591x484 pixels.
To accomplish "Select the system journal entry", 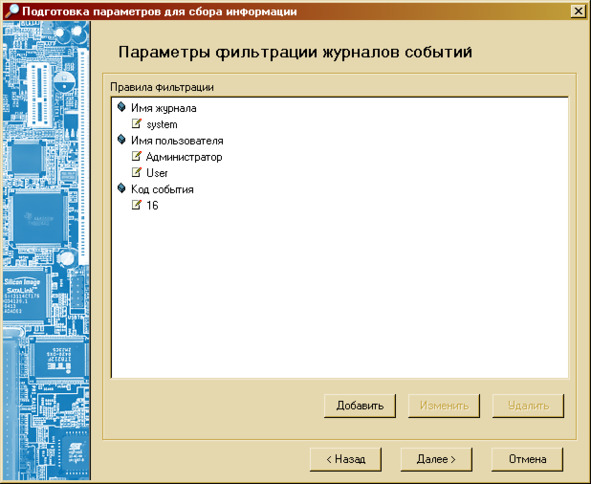I will click(x=162, y=124).
